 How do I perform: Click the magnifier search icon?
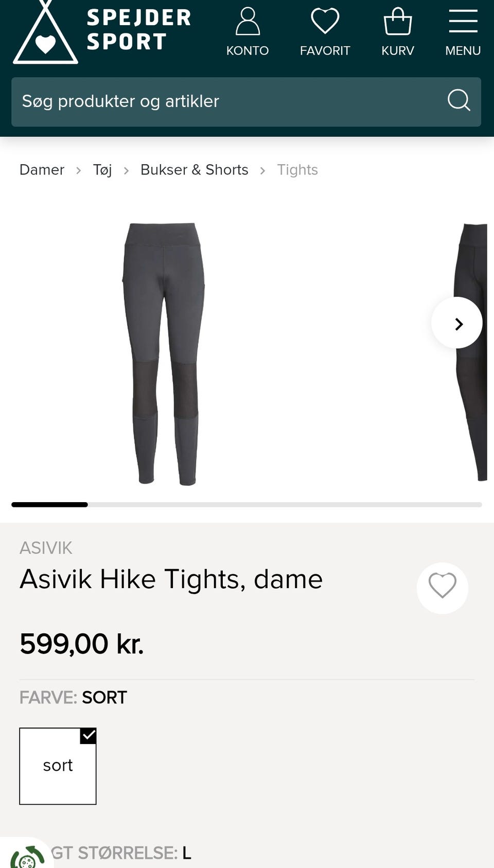(x=458, y=100)
